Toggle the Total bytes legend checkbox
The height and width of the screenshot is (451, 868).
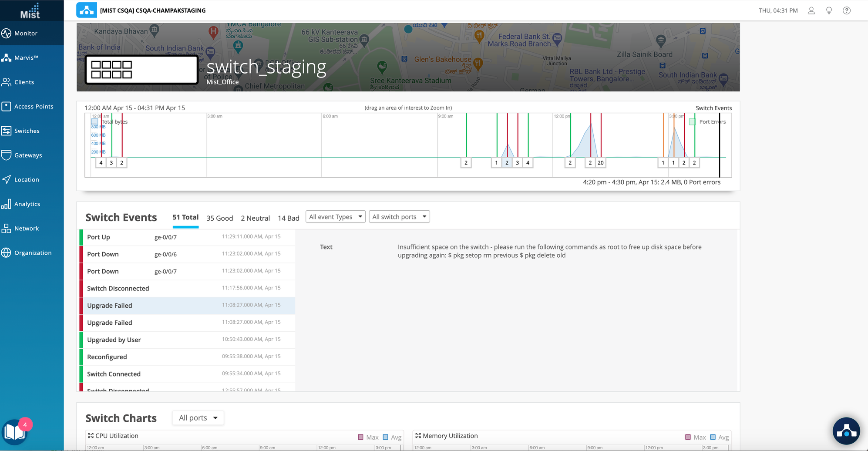pos(94,122)
